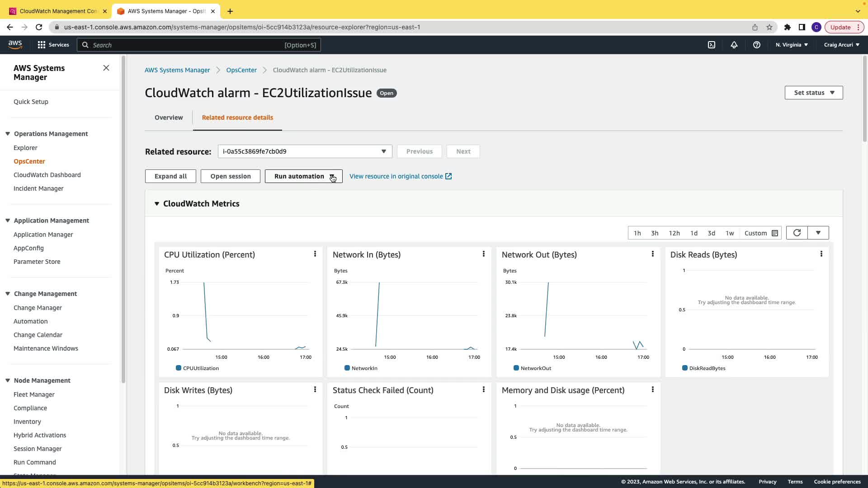Collapse the CloudWatch Metrics section
Viewport: 868px width, 488px height.
(x=157, y=204)
